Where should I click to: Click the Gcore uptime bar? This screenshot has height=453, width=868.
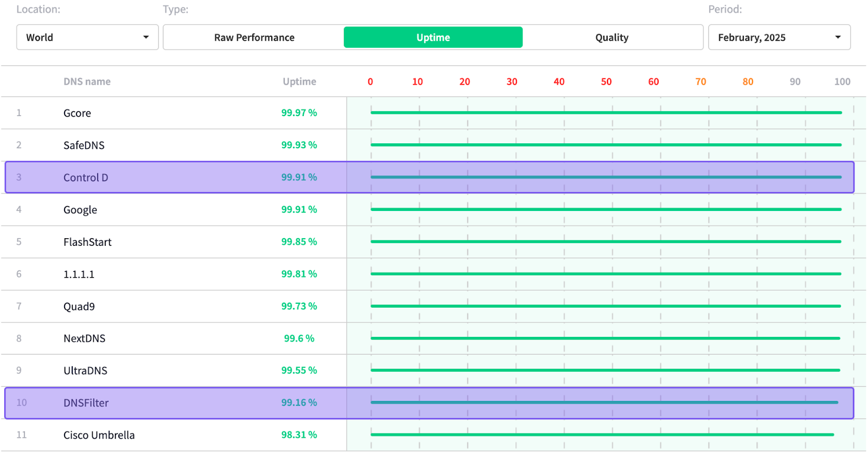coord(607,112)
